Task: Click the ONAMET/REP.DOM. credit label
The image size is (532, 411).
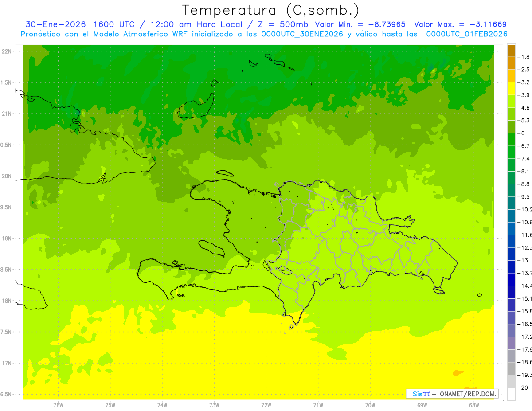Action: click(x=468, y=394)
